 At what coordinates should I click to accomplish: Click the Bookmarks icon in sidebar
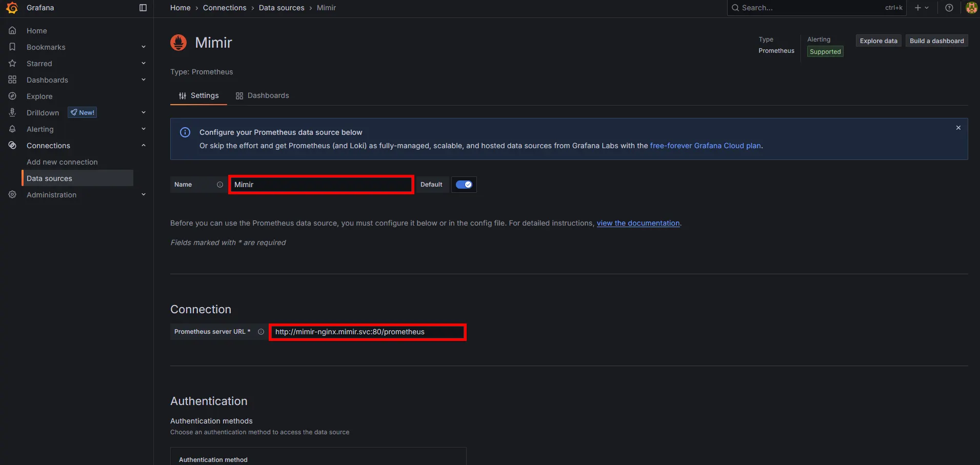(x=12, y=47)
